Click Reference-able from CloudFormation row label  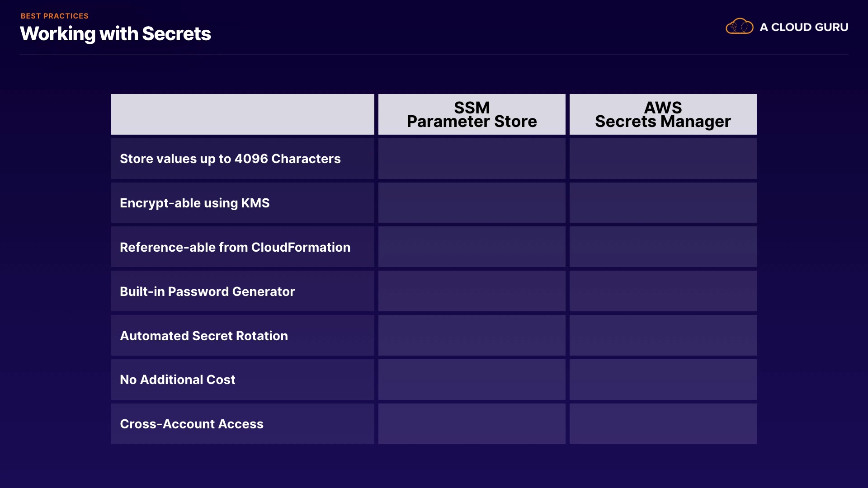(235, 247)
